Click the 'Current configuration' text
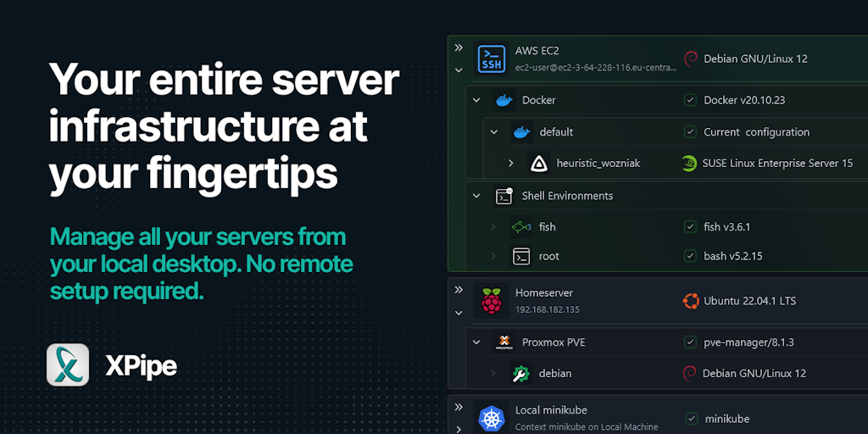868x434 pixels. pos(756,132)
